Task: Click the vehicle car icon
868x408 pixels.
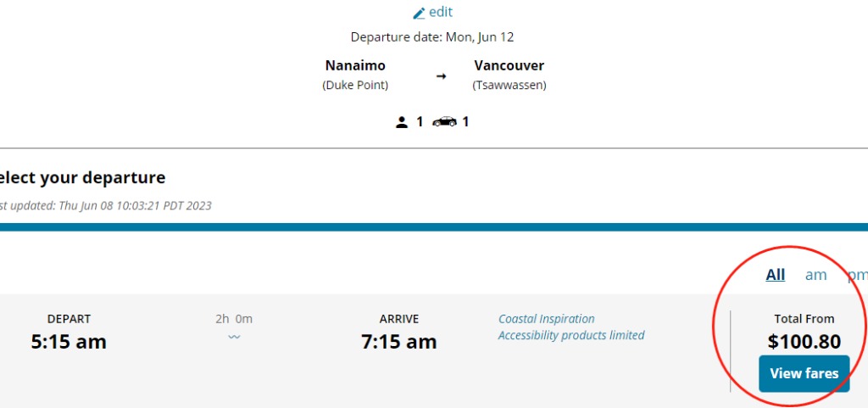Action: pyautogui.click(x=444, y=122)
